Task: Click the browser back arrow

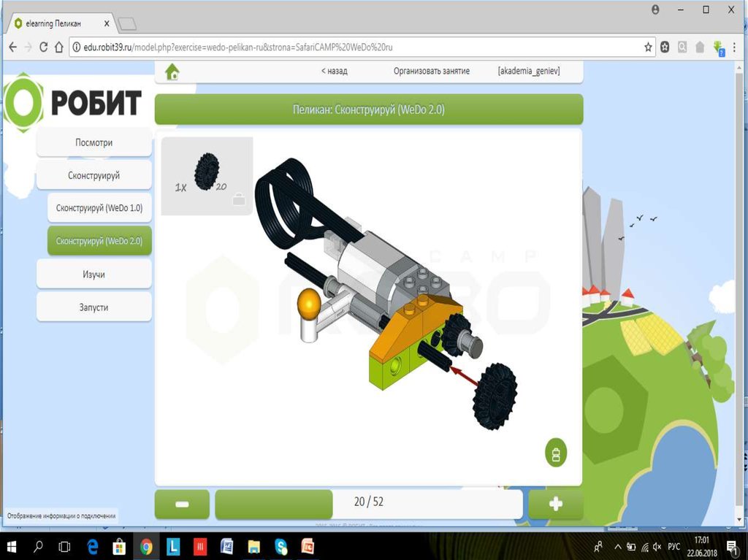Action: point(13,47)
